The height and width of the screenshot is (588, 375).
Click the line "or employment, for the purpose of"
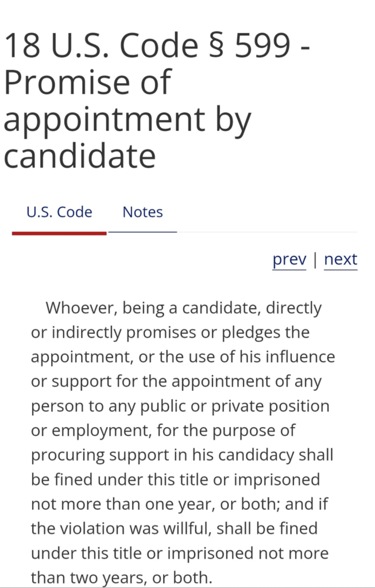coord(163,431)
